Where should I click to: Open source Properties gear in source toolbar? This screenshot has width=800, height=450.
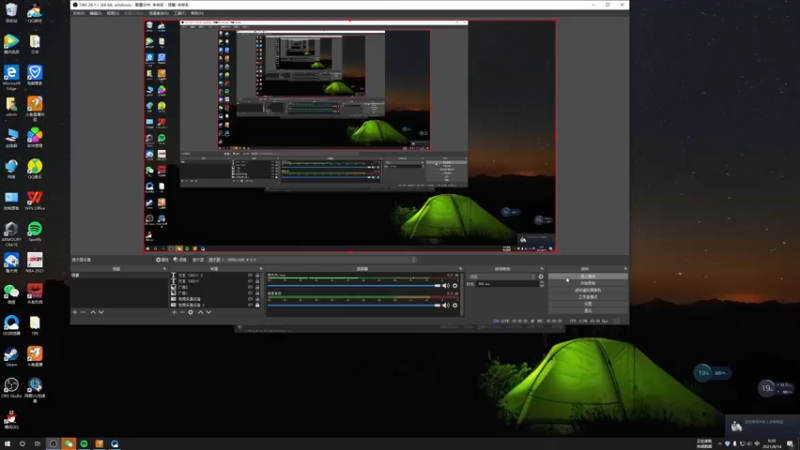pos(162,260)
